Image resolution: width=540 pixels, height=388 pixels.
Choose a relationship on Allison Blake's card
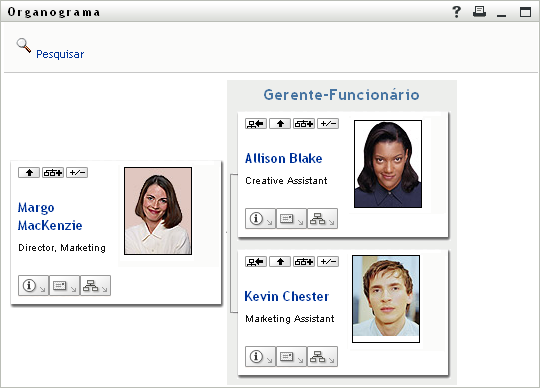point(304,124)
